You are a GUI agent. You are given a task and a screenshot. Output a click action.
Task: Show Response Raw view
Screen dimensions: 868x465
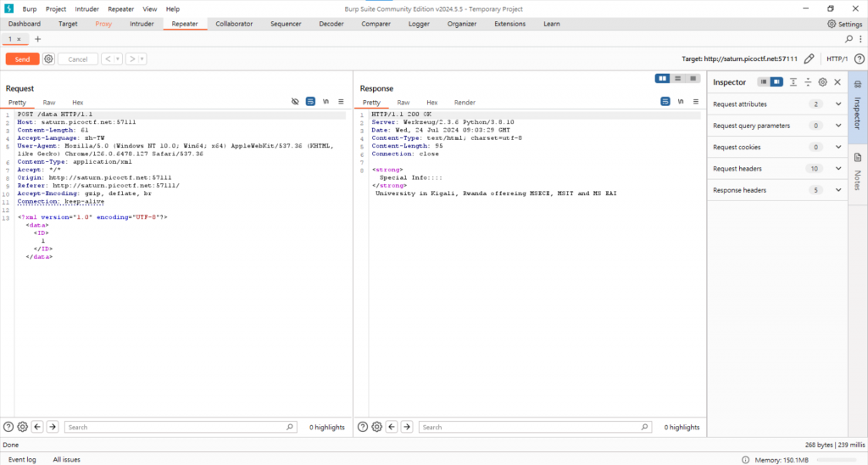(x=403, y=103)
